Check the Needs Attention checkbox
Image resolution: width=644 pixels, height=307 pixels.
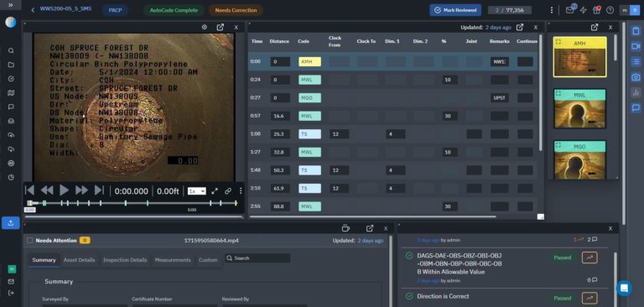pyautogui.click(x=29, y=241)
